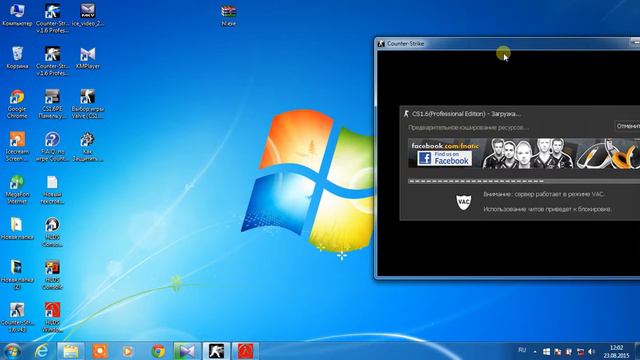The height and width of the screenshot is (360, 640).
Task: Open Windows Media Player from taskbar
Action: point(128,351)
